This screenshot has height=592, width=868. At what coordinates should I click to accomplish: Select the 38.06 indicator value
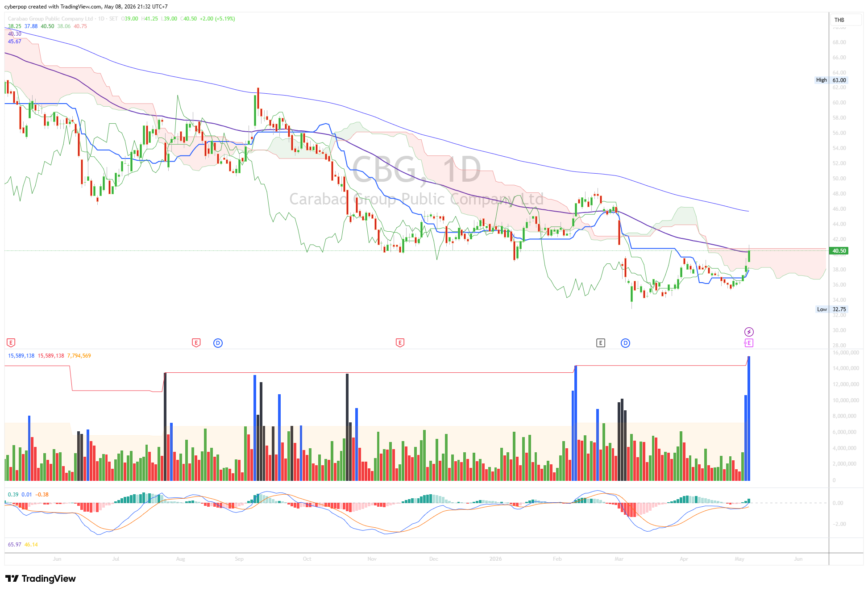pos(64,26)
